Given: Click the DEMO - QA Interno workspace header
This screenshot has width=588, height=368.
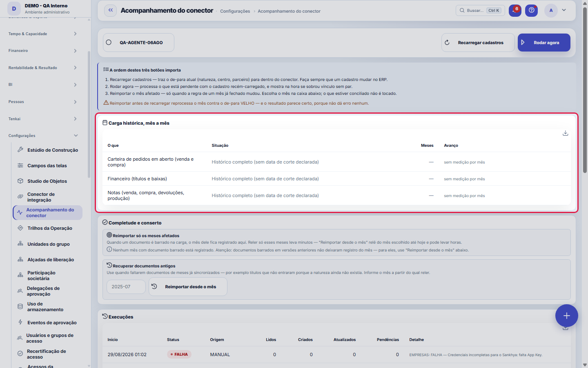Looking at the screenshot, I should pos(46,9).
